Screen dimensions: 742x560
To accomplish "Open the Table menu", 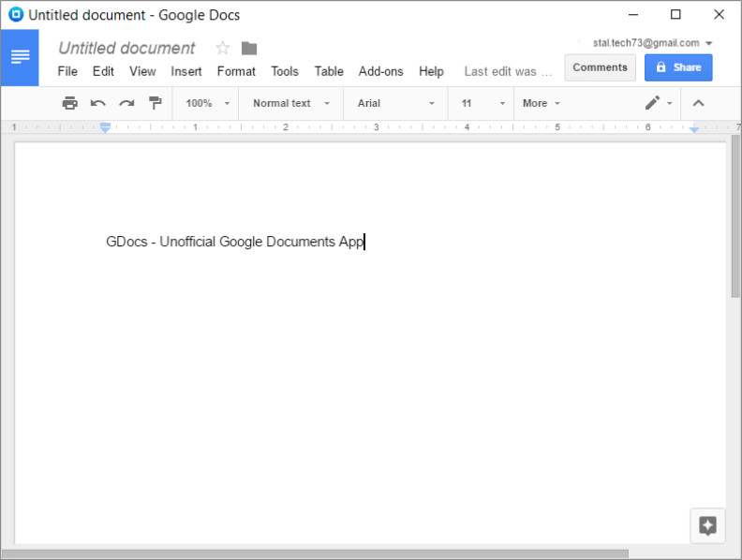I will 329,71.
